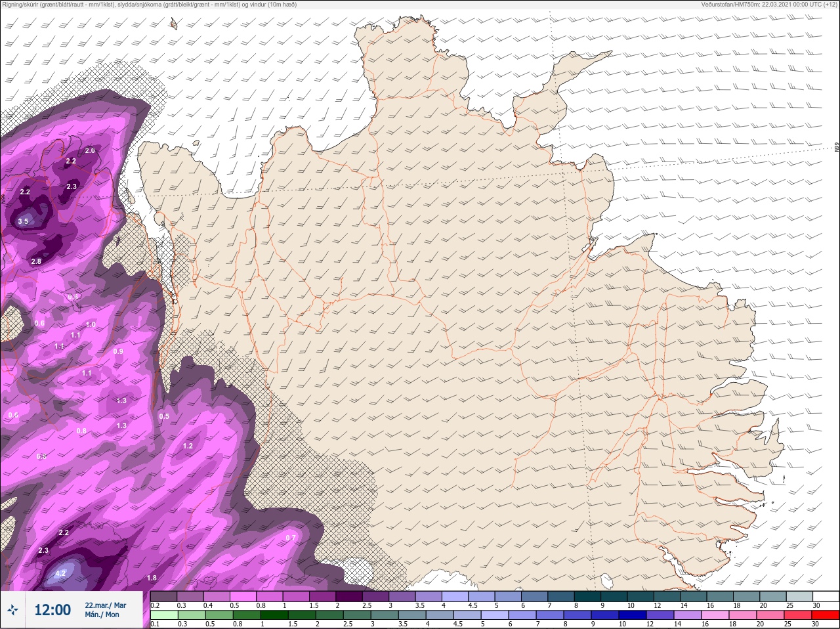Select the 12:00 forecast time label
Image resolution: width=840 pixels, height=629 pixels.
click(52, 611)
